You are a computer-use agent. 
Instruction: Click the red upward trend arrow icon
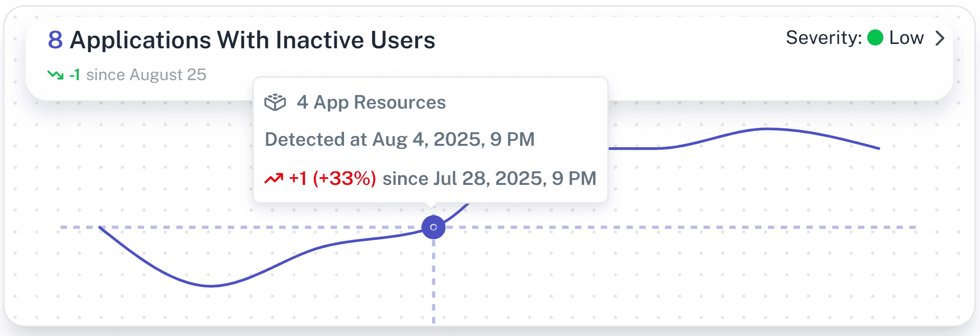[274, 179]
